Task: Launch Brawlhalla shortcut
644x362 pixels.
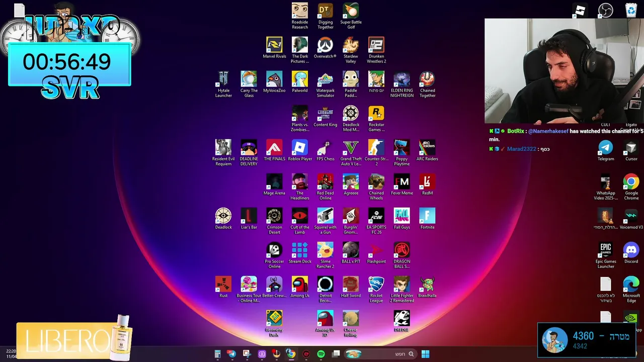Action: (427, 287)
